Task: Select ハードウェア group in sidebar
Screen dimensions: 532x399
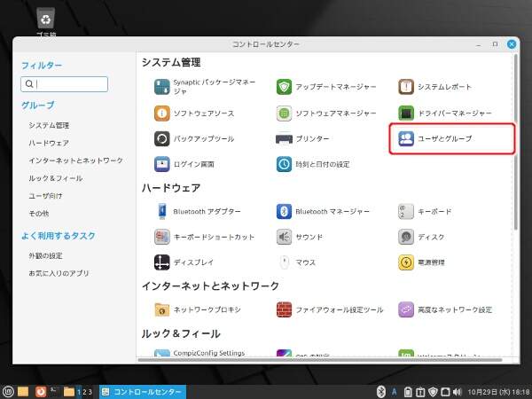Action: point(49,143)
